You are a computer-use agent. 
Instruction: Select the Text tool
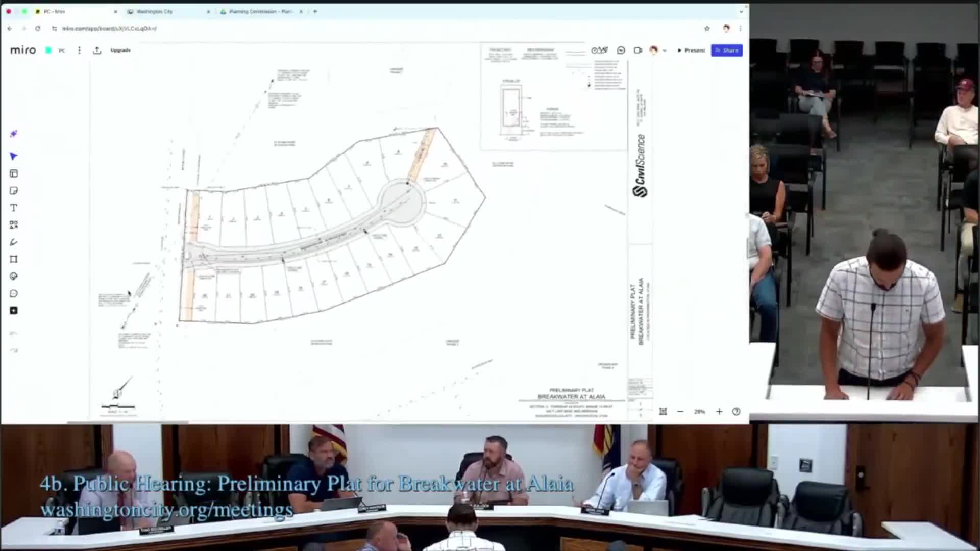click(x=14, y=208)
